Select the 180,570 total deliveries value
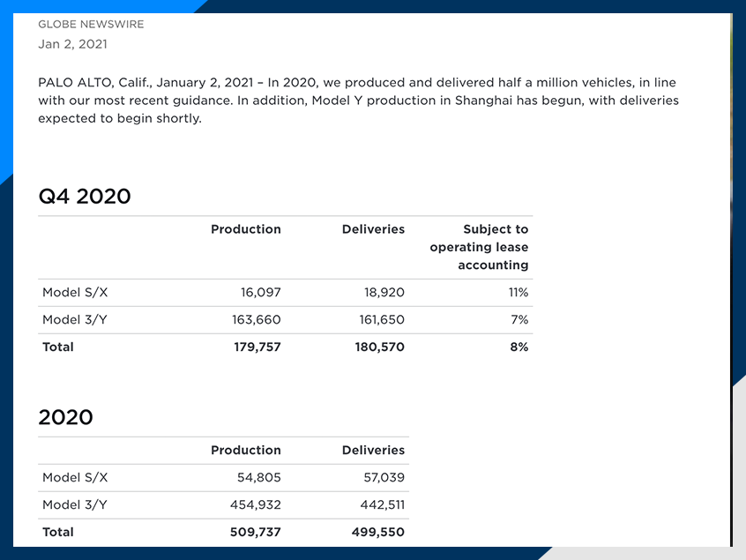Viewport: 746px width, 560px height. click(x=380, y=347)
